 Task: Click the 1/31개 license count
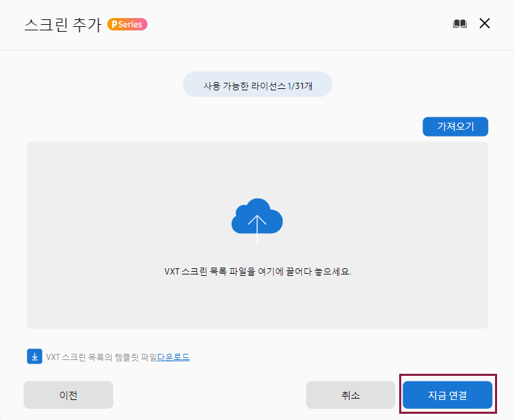(x=299, y=86)
